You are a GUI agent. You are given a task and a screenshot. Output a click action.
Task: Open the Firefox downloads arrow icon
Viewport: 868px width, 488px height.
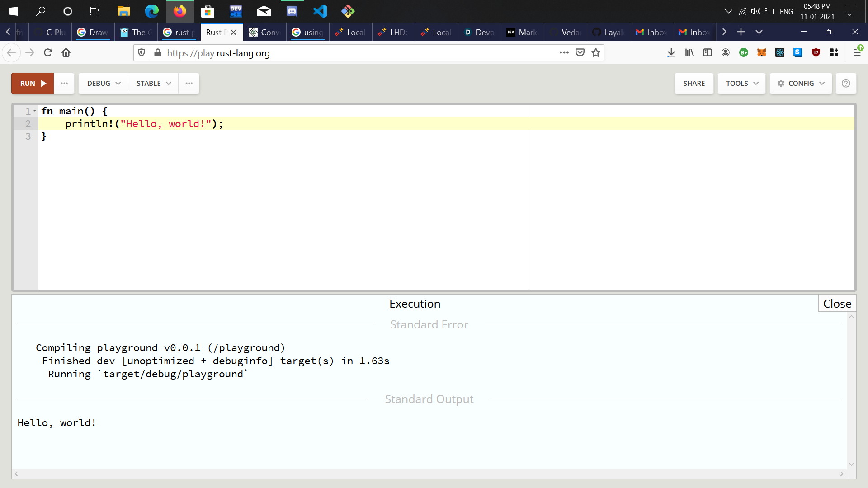point(671,53)
